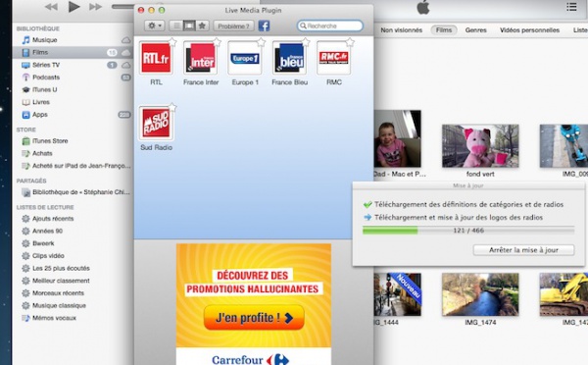Toggle favorite star on RMC station
This screenshot has height=365, width=588.
coord(350,42)
